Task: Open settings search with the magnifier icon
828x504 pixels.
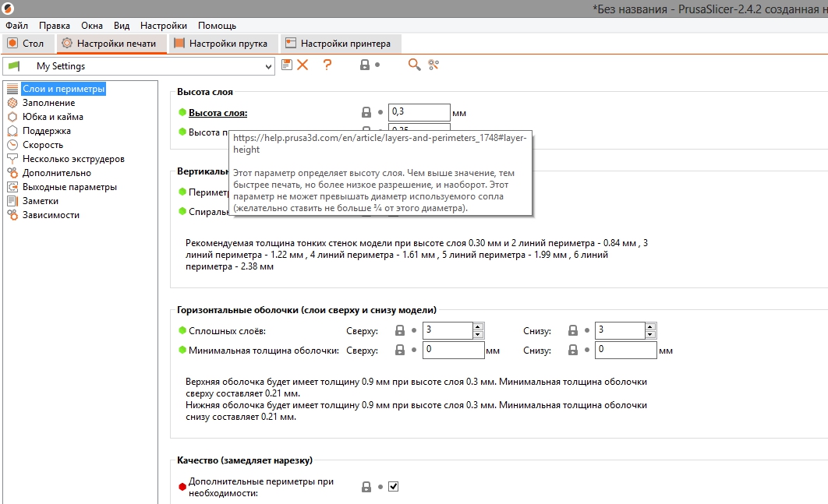Action: [415, 65]
